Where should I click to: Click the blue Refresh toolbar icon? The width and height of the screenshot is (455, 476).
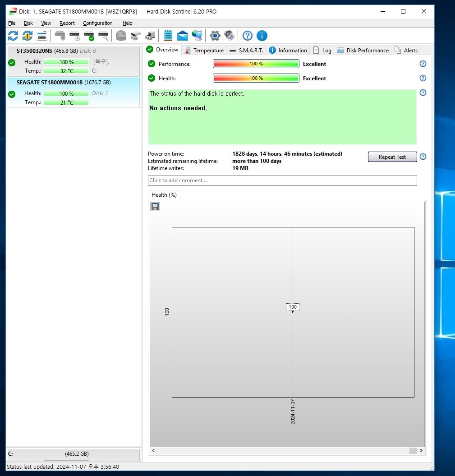pyautogui.click(x=13, y=36)
